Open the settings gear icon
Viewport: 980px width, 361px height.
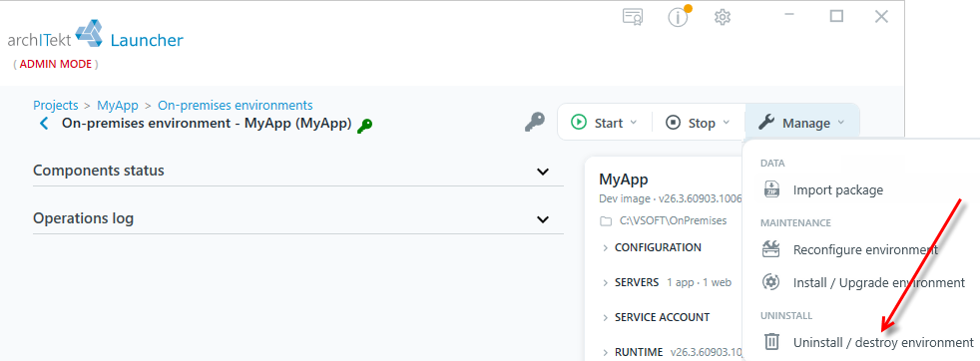[723, 17]
